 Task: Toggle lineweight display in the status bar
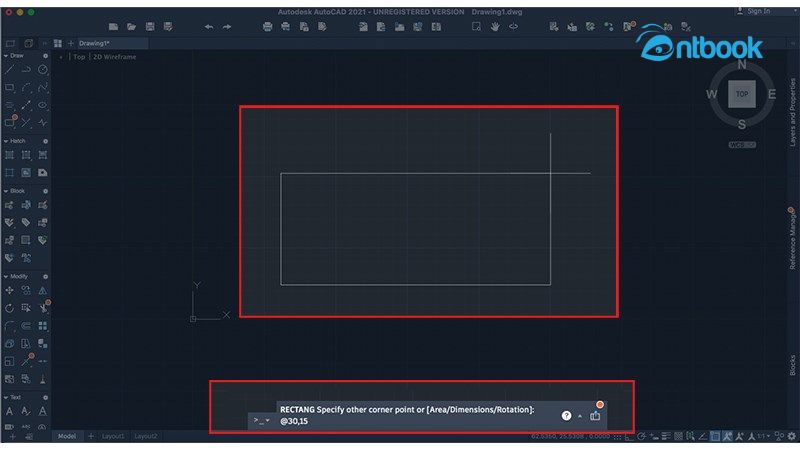pyautogui.click(x=666, y=436)
